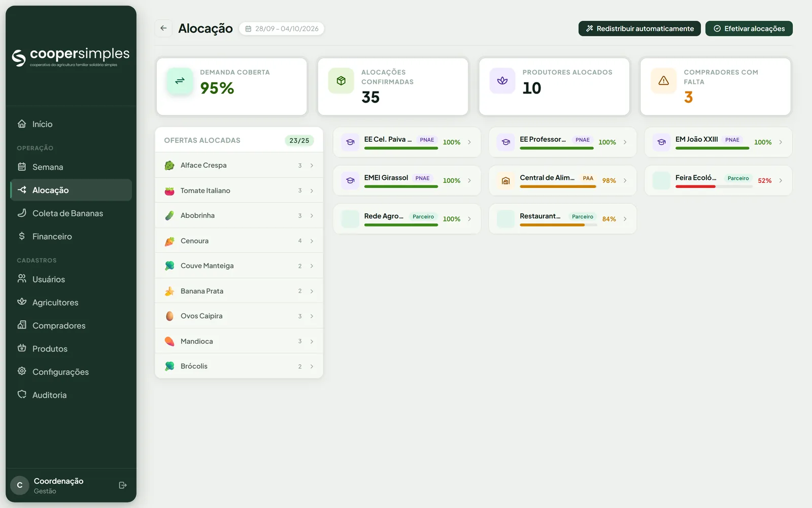The image size is (812, 508).
Task: Click the Cenoura carrot icon
Action: (x=170, y=241)
